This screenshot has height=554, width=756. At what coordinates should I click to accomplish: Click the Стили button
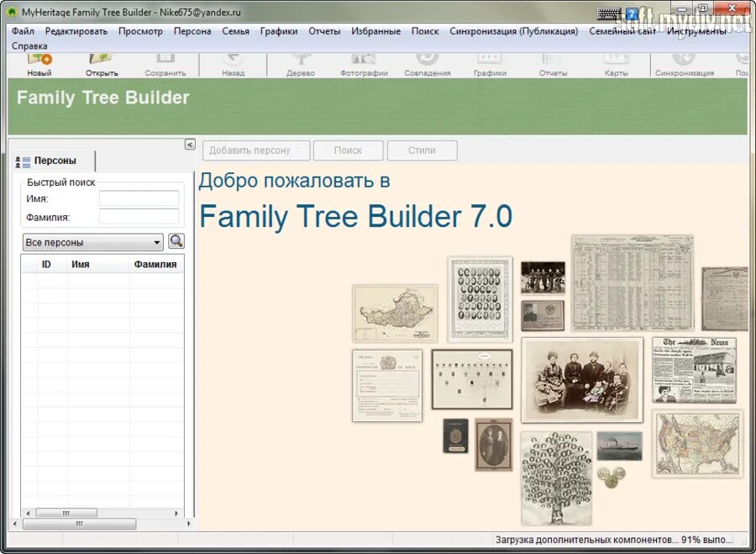coord(422,150)
